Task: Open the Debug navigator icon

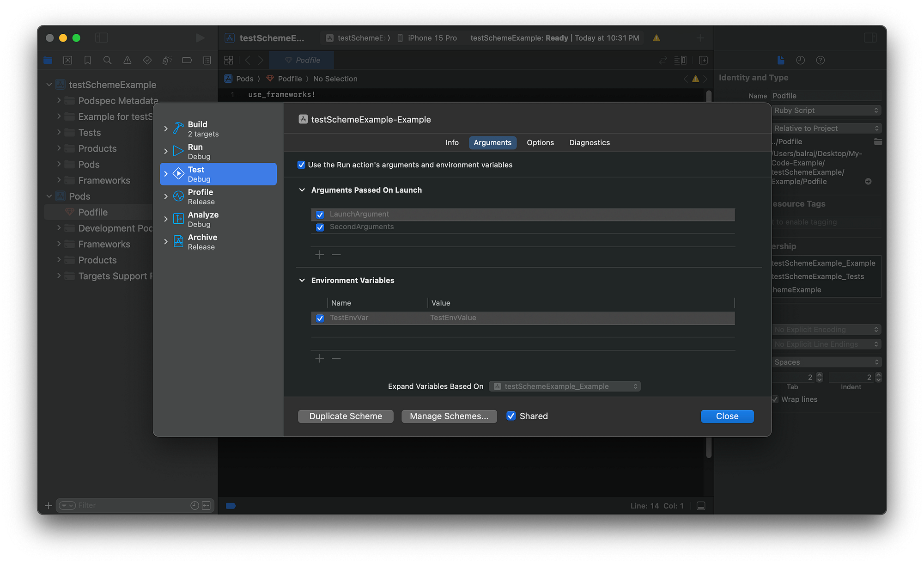Action: tap(167, 60)
